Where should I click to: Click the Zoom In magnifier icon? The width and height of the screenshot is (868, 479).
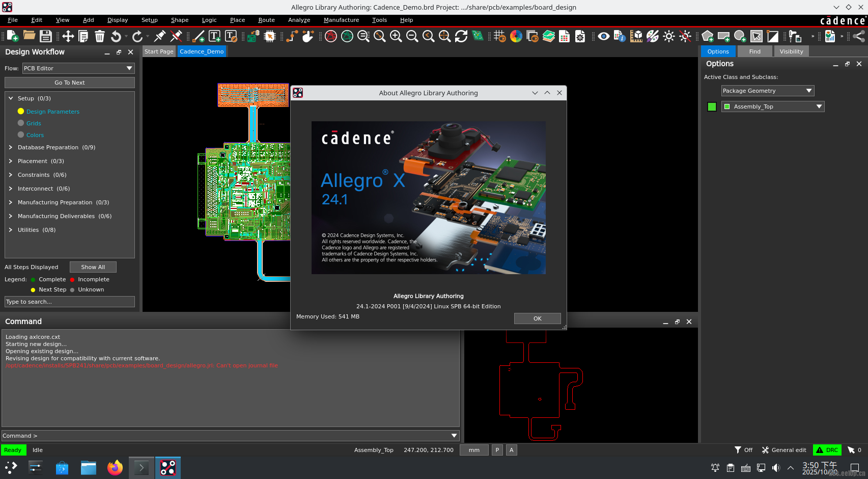tap(396, 36)
